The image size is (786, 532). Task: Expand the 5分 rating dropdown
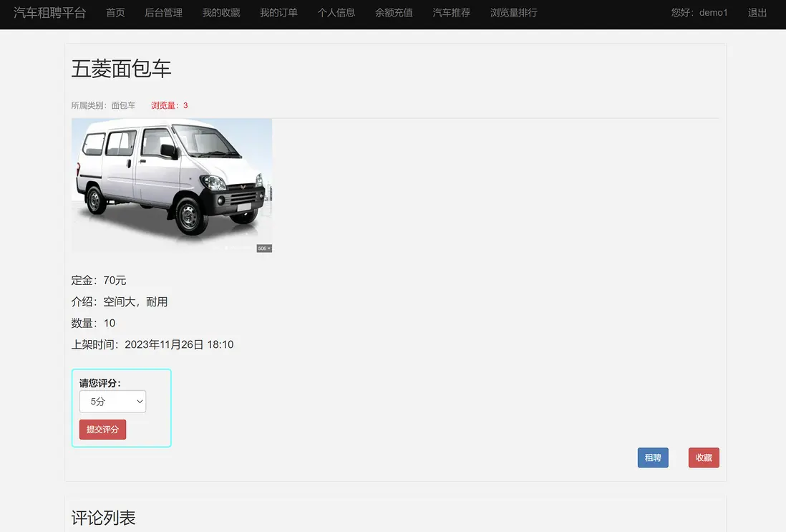click(113, 402)
